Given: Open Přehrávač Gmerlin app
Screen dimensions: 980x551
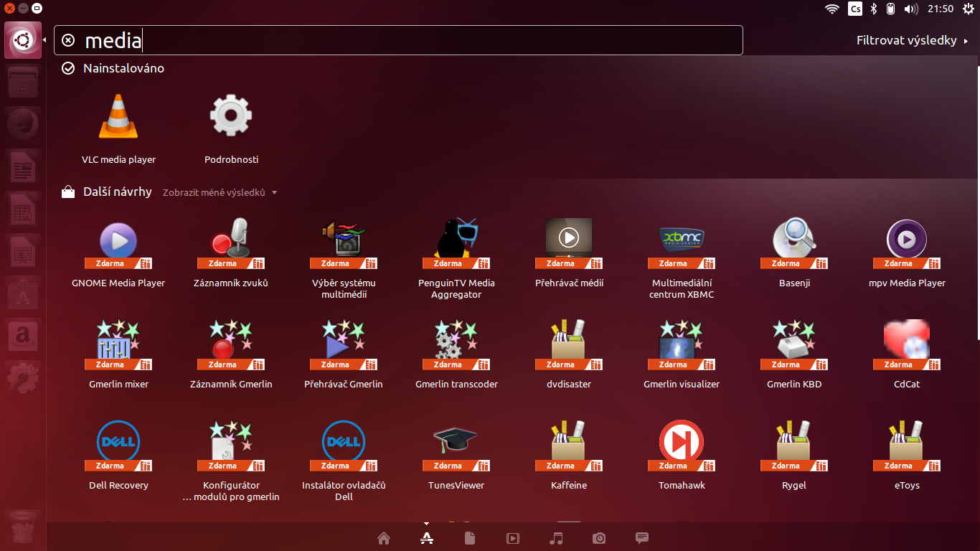Looking at the screenshot, I should coord(344,354).
